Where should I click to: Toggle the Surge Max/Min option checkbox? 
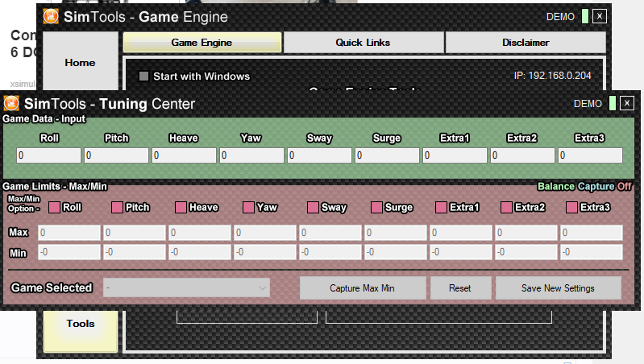point(376,207)
